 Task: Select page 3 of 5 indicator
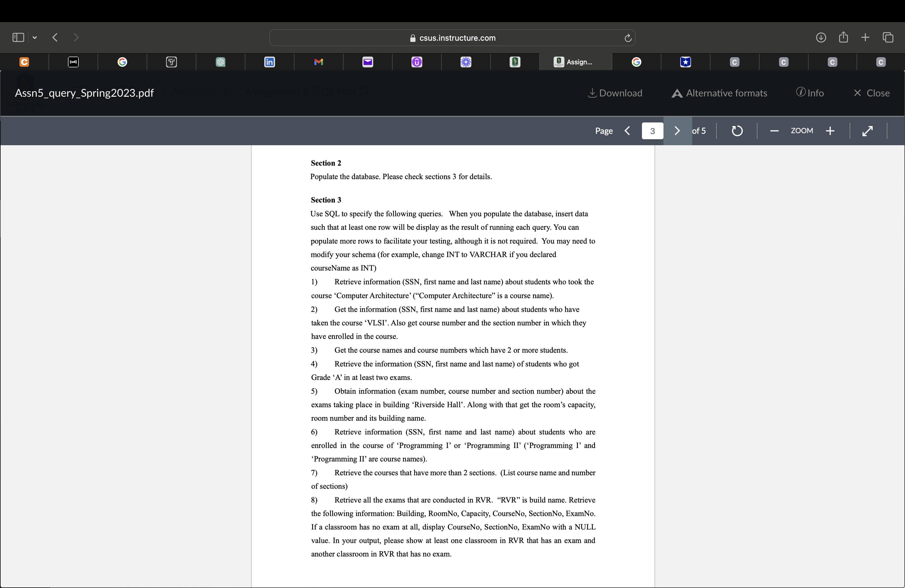652,131
